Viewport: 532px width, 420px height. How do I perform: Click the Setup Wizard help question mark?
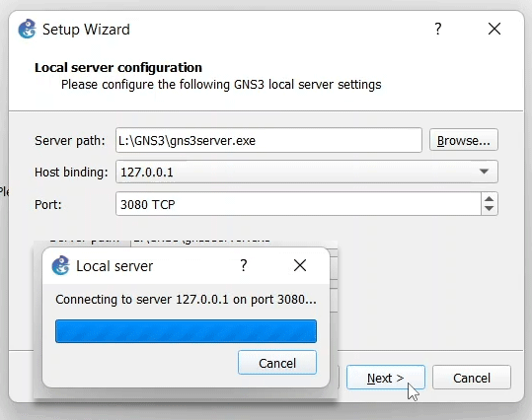coord(438,29)
